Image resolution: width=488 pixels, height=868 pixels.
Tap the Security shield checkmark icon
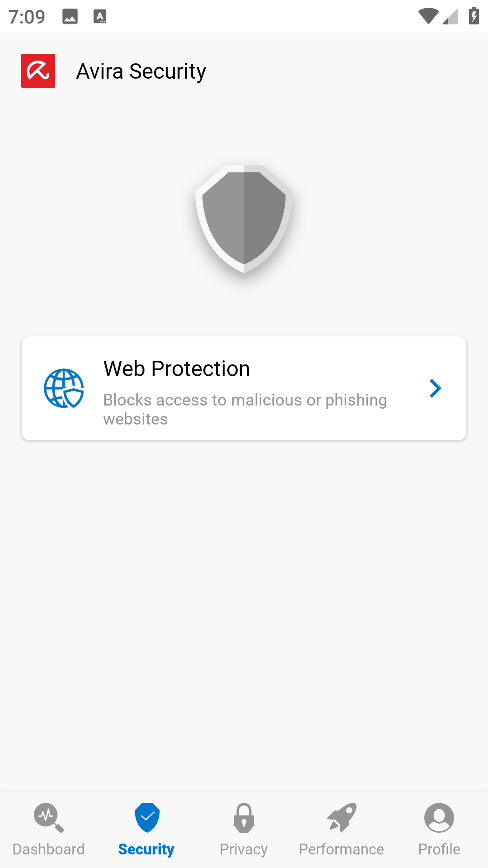click(147, 817)
